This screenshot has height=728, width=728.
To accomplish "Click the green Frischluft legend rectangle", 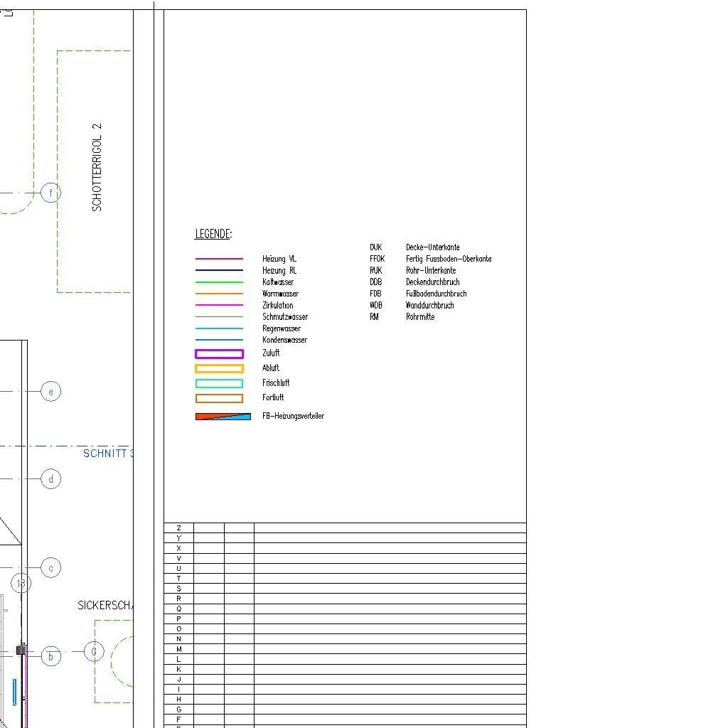I will pos(219,383).
